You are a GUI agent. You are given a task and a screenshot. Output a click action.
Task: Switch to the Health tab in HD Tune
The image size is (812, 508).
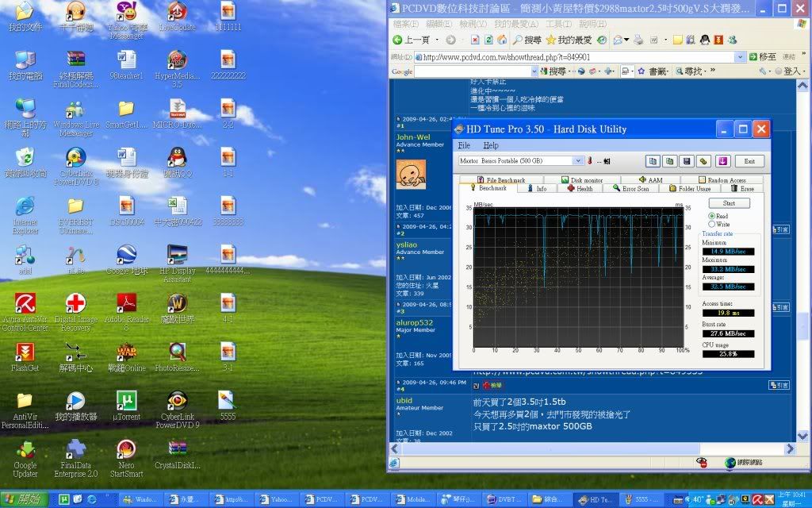[x=580, y=189]
